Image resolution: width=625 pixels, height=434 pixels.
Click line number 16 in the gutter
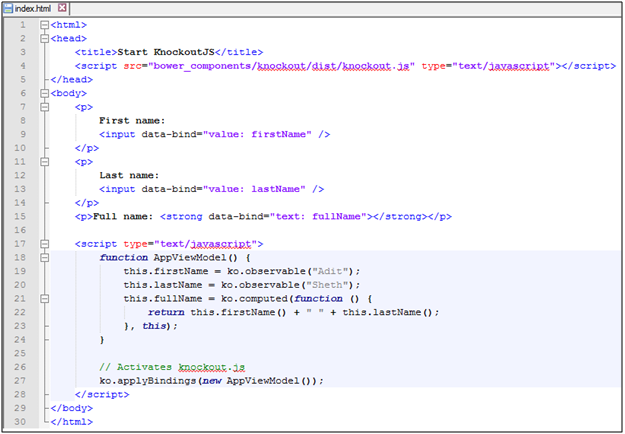[20, 230]
